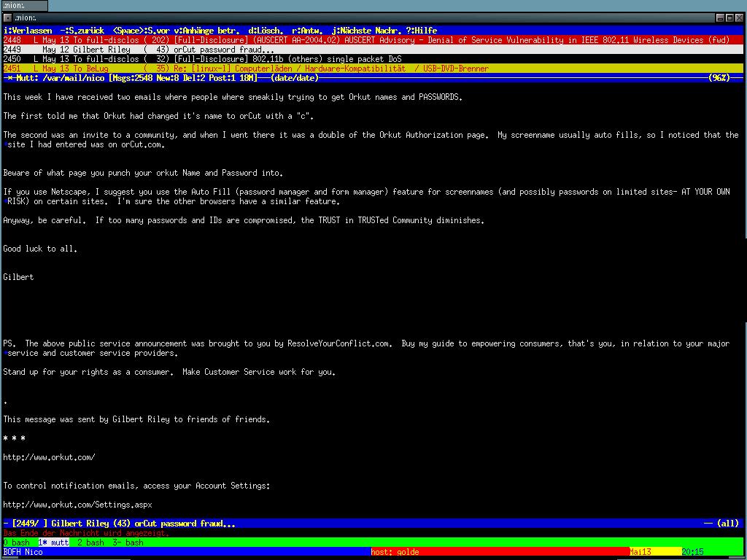Click the 'j:Nächste Nachr.' help entry
The width and height of the screenshot is (747, 560).
click(x=367, y=31)
